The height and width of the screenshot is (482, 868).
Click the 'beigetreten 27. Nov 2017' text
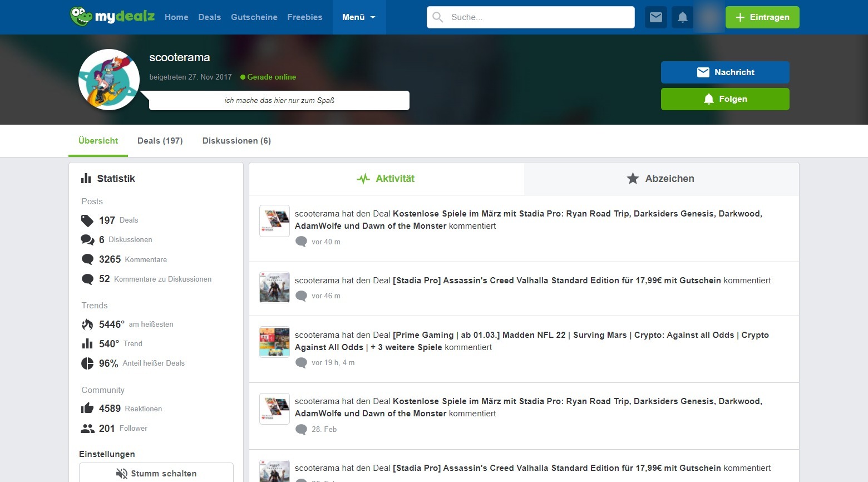tap(190, 77)
